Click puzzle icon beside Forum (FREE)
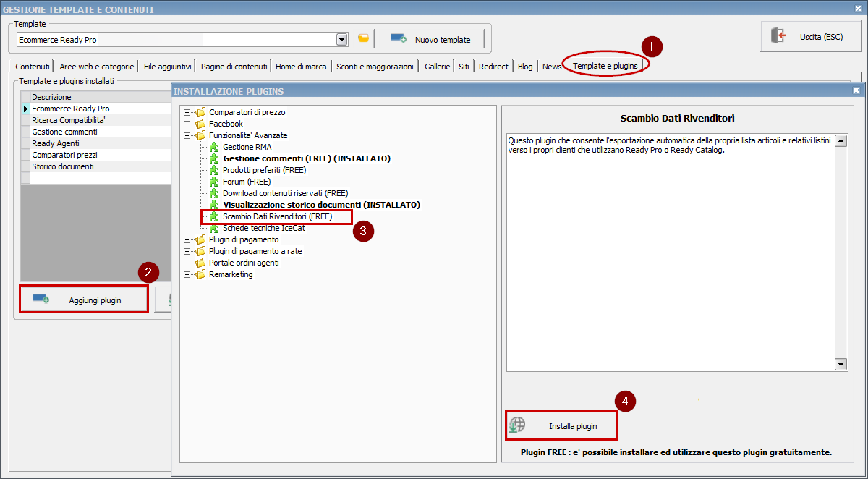This screenshot has height=479, width=868. point(214,182)
